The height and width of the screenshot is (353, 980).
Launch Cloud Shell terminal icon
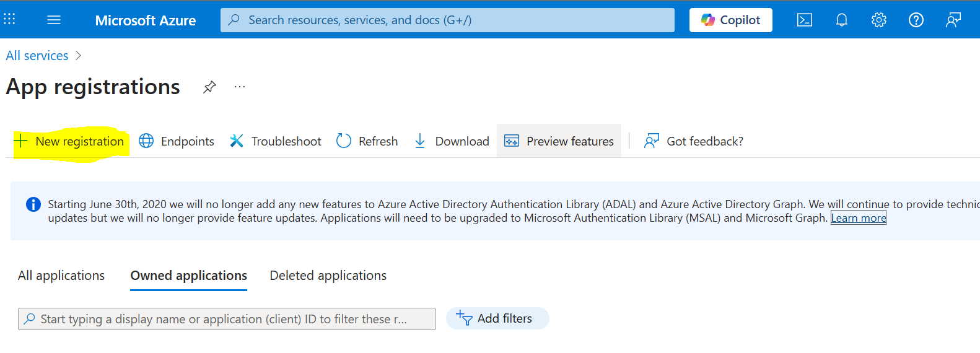[x=805, y=20]
